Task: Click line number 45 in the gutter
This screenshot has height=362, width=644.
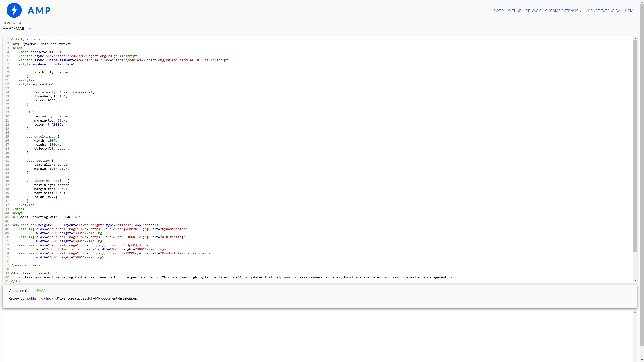Action: pos(7,217)
